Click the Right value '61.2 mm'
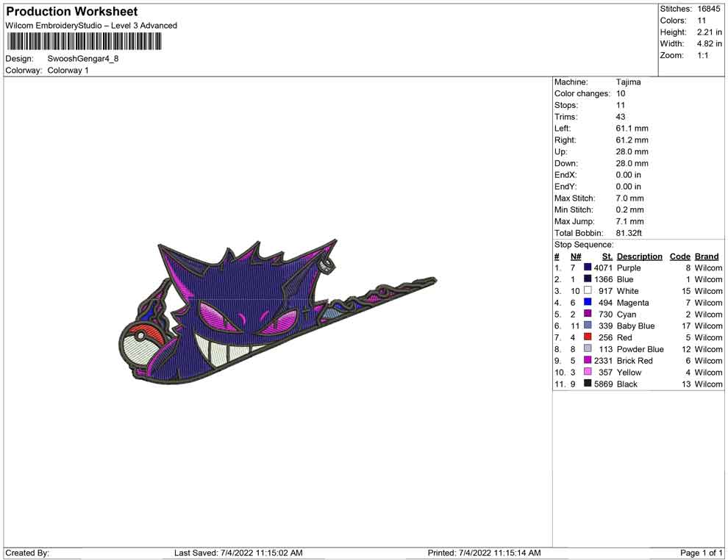The height and width of the screenshot is (560, 728). (x=632, y=140)
